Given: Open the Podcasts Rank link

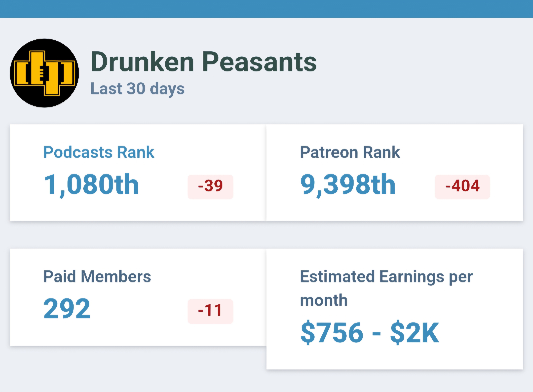Looking at the screenshot, I should tap(99, 152).
